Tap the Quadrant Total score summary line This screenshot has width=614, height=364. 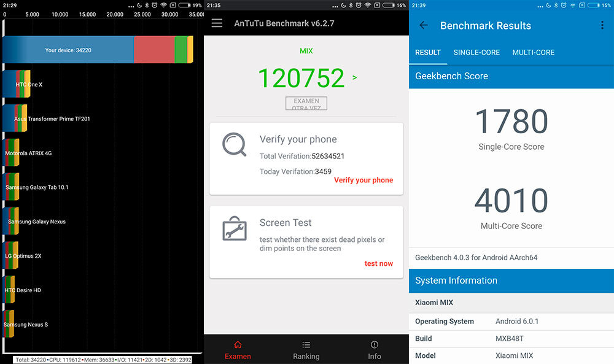(x=103, y=360)
